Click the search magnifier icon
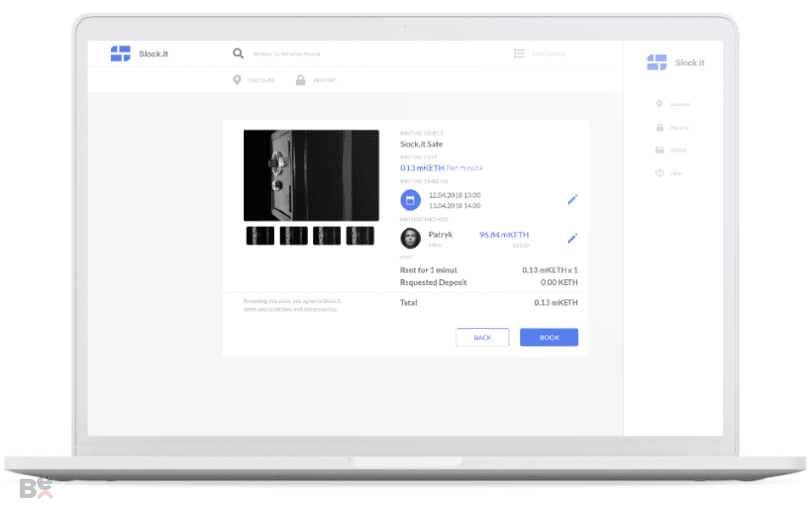Screen dimensions: 812x517 pos(238,53)
